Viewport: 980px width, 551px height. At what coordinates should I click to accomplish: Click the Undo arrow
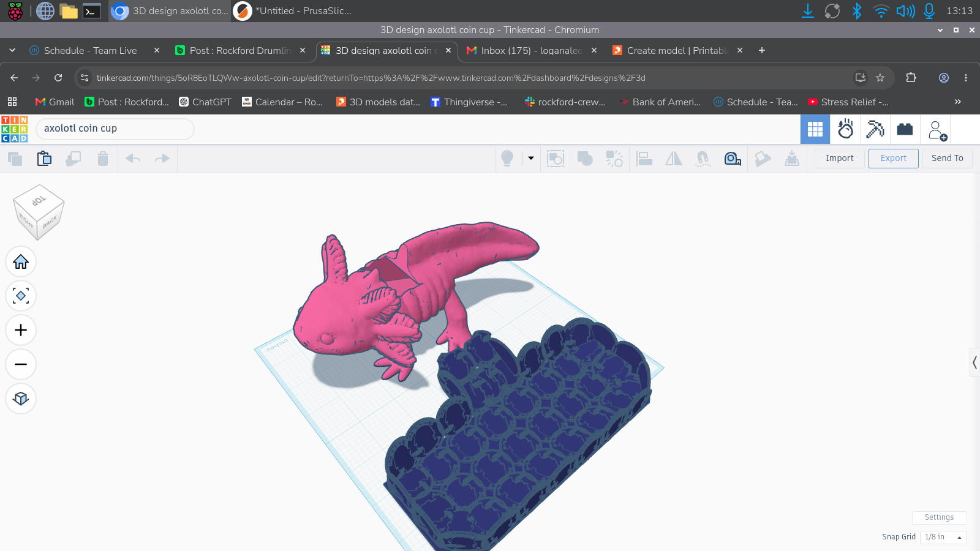tap(133, 159)
